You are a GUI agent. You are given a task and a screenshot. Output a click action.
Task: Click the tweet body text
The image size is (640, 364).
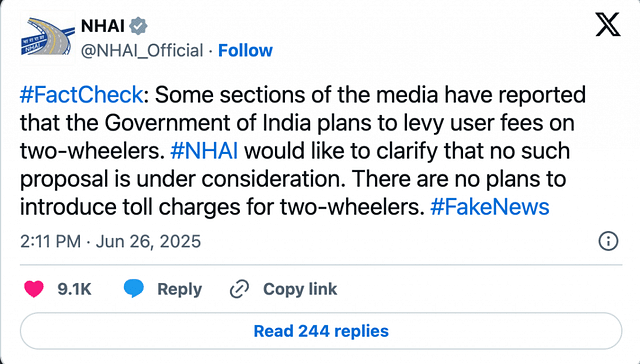coord(303,151)
